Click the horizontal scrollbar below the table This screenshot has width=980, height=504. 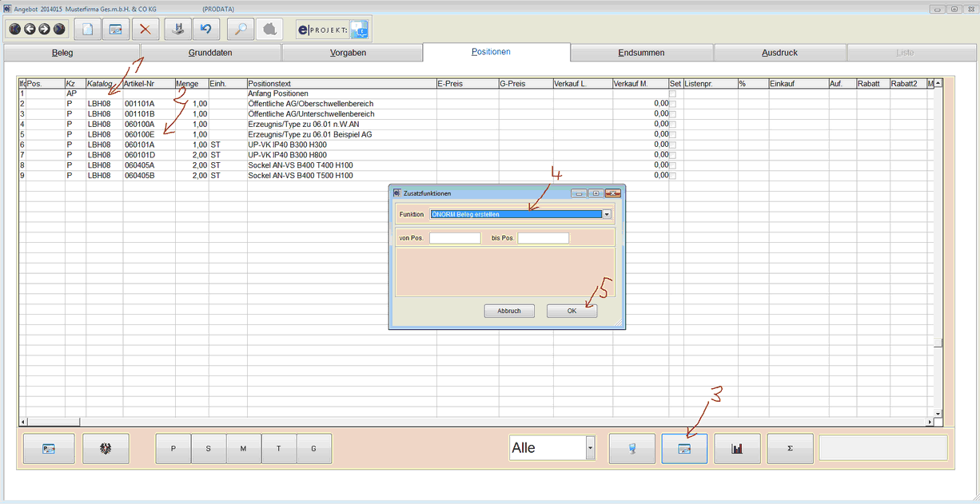tap(480, 421)
